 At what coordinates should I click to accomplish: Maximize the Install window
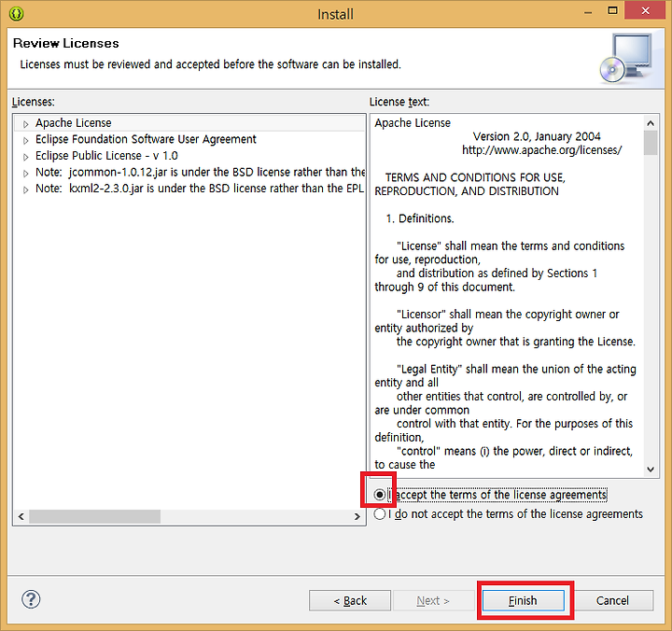pos(613,10)
